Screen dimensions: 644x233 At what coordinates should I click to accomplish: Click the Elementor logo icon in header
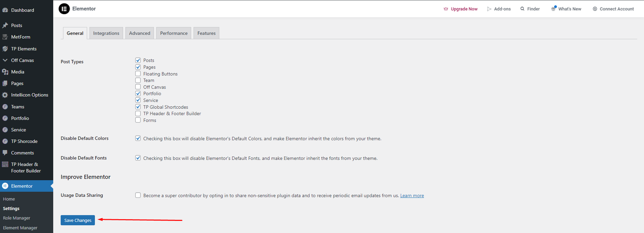[x=64, y=8]
